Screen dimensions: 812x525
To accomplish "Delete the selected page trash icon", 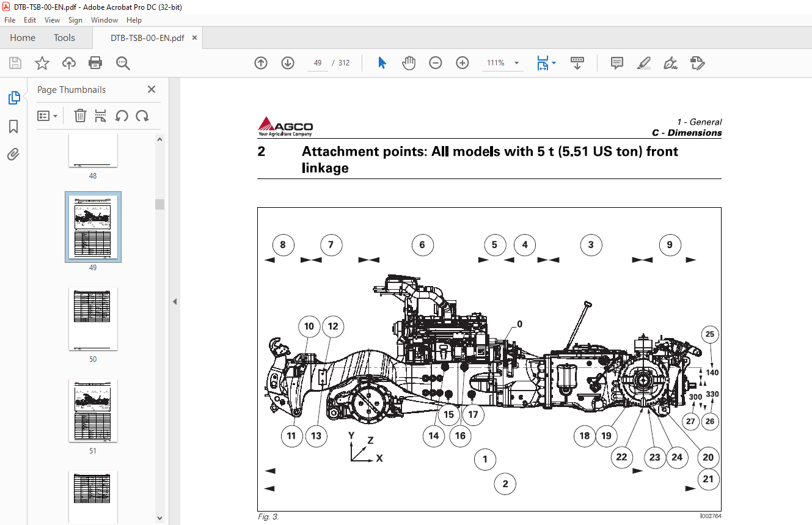I will tap(80, 116).
